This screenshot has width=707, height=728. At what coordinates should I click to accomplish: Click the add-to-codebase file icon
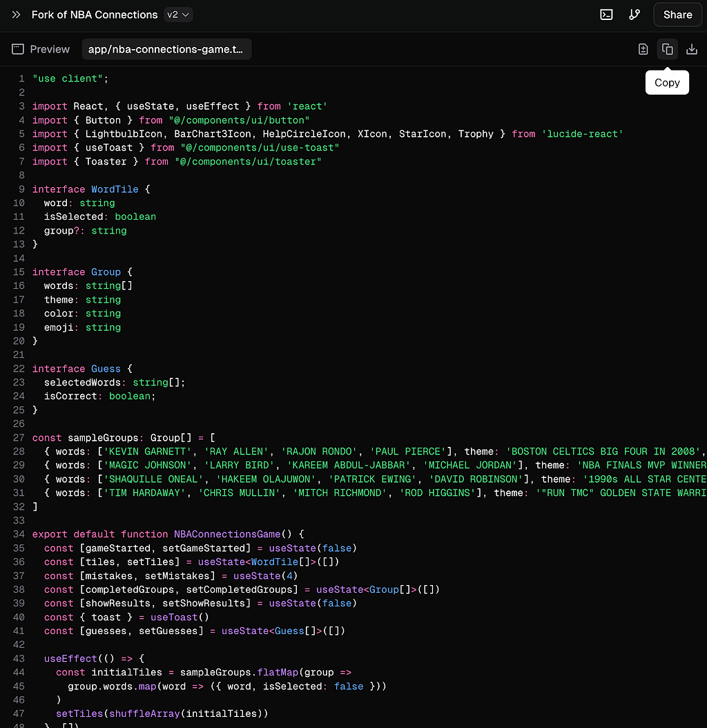click(643, 49)
